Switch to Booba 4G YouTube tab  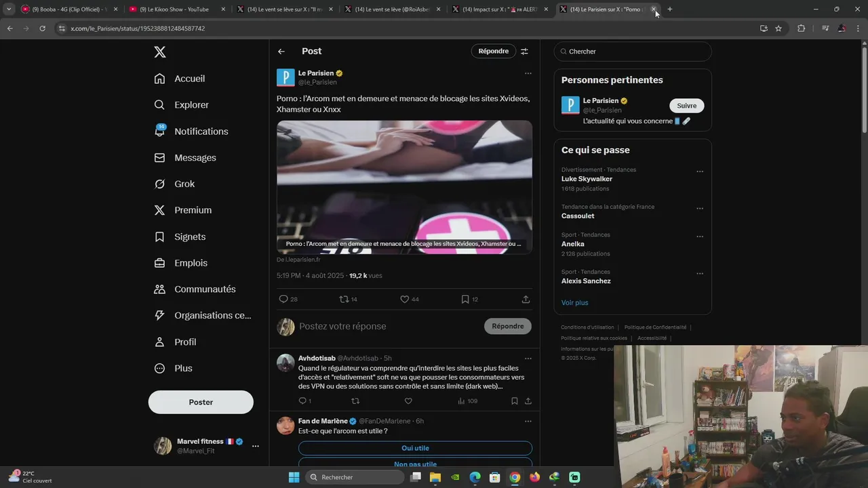(x=68, y=9)
